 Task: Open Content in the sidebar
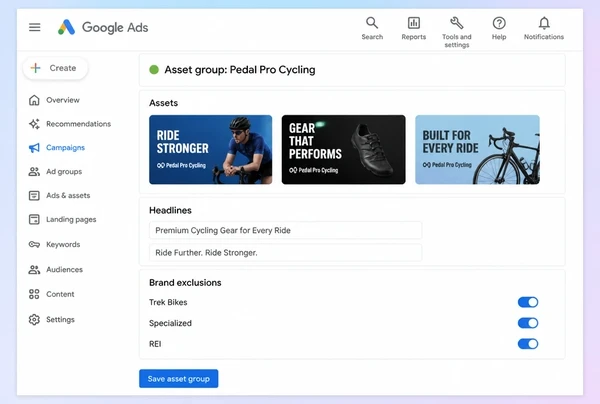[x=60, y=294]
